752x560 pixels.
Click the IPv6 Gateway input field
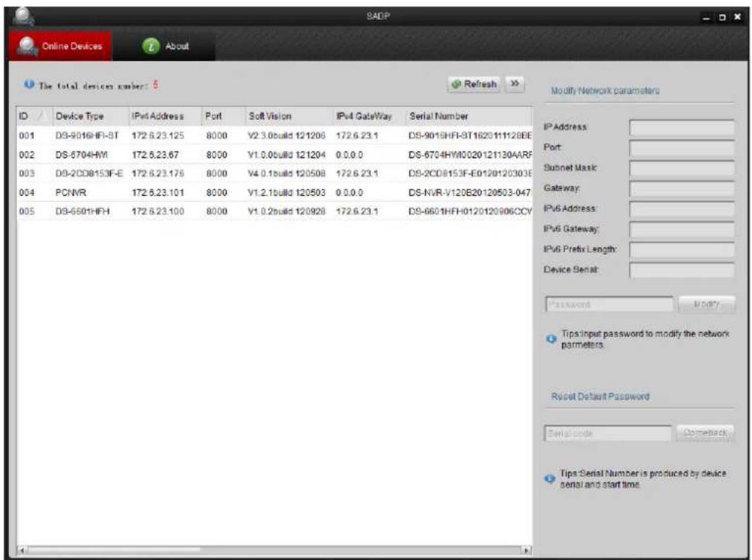[681, 229]
